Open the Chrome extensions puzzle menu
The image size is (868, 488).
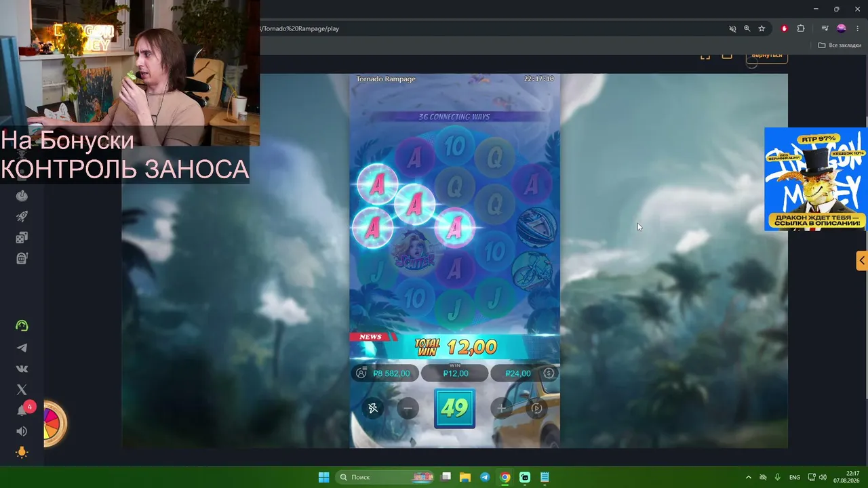(801, 28)
